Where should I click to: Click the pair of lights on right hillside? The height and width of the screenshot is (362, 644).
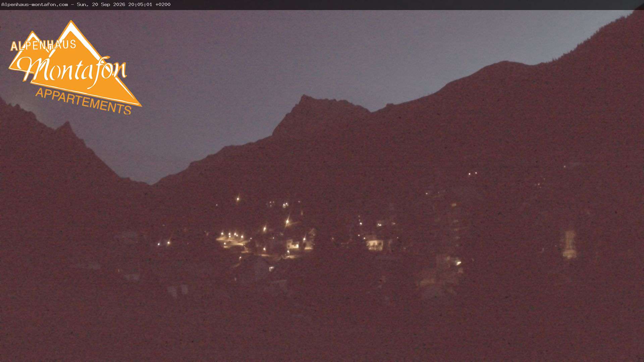(x=473, y=174)
